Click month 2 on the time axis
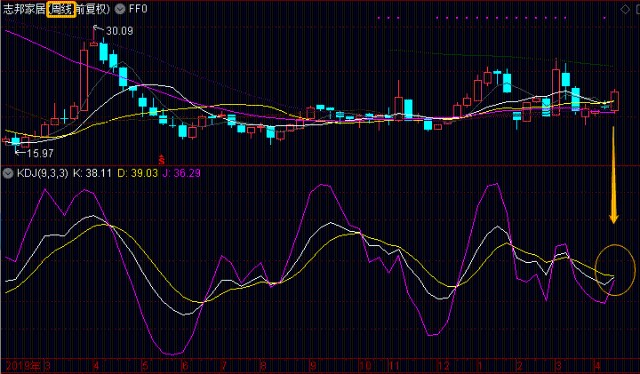 (x=519, y=365)
